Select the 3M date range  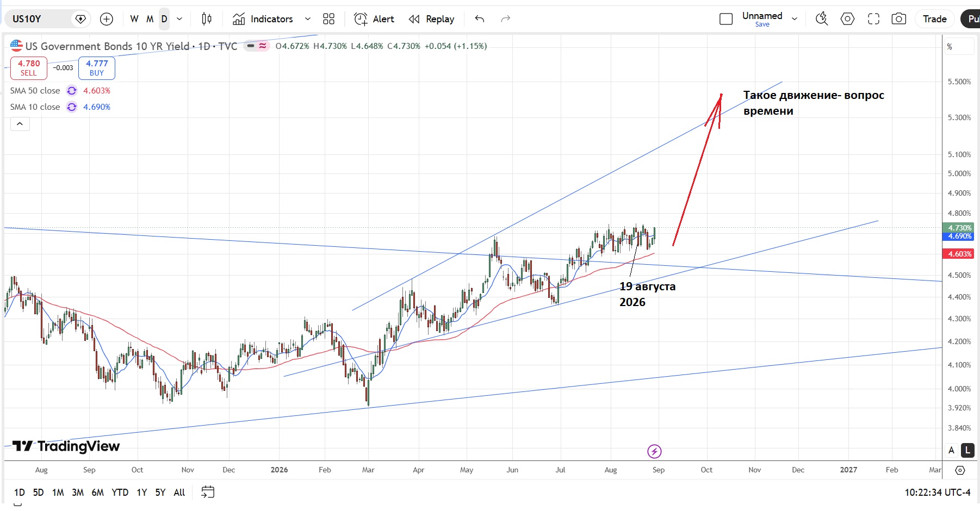[x=78, y=493]
